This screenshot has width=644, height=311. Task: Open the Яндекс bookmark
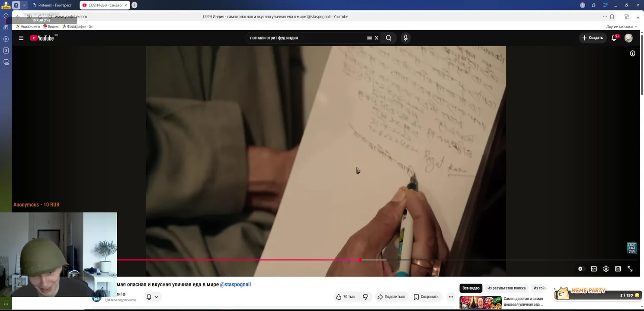pyautogui.click(x=51, y=26)
